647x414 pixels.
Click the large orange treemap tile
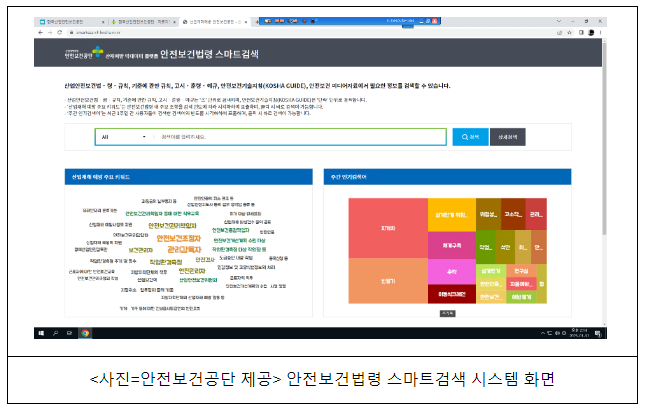pos(388,281)
